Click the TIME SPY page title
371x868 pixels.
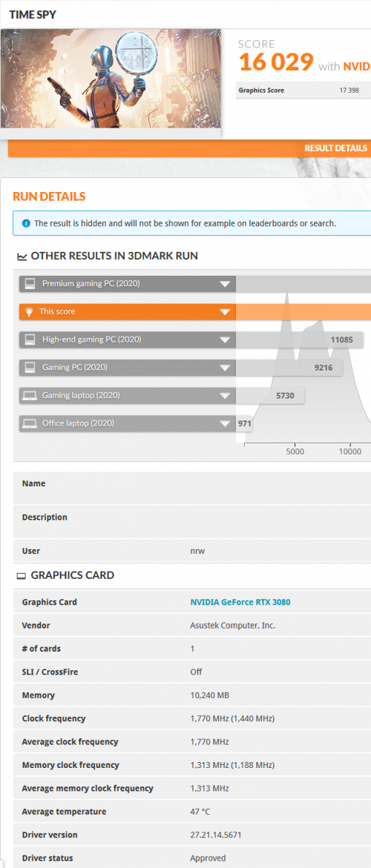click(x=33, y=14)
